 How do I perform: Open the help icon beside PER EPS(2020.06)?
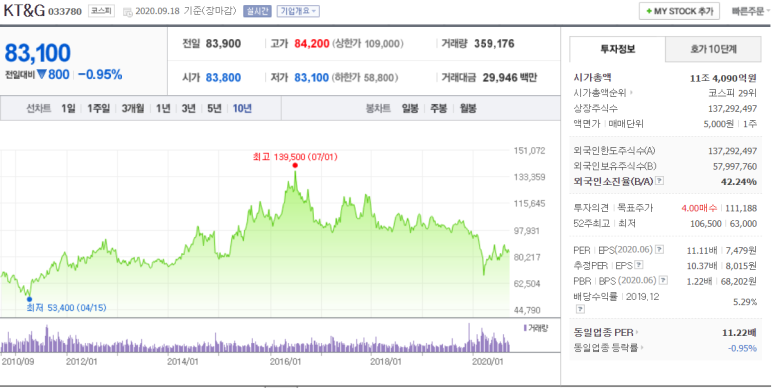[660, 249]
